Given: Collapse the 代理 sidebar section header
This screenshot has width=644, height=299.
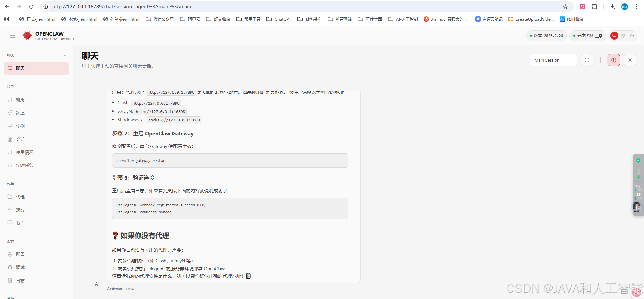Looking at the screenshot, I should (37, 184).
